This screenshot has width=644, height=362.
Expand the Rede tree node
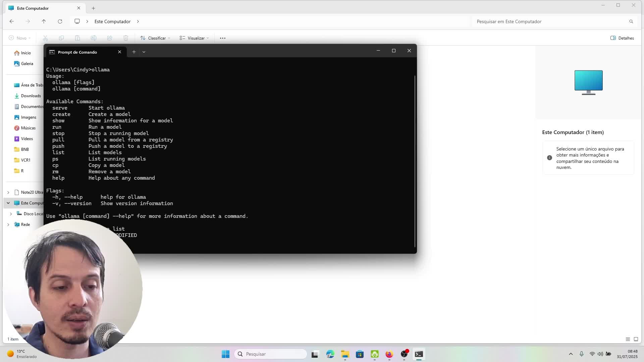coord(8,225)
